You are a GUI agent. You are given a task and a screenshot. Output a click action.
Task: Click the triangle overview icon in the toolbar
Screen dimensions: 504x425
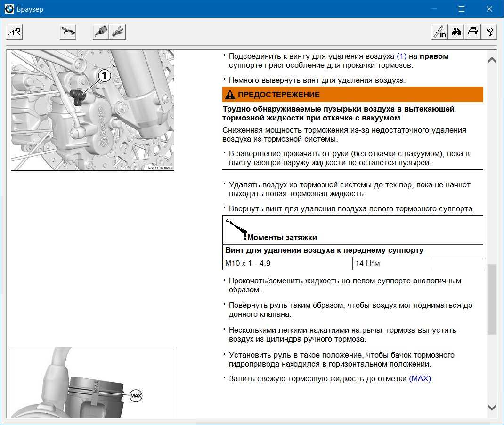pyautogui.click(x=15, y=32)
